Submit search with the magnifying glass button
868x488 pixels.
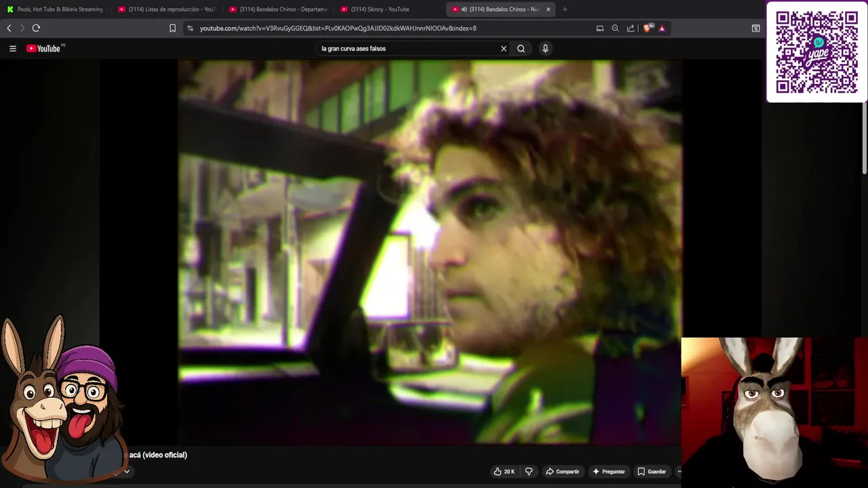click(521, 49)
